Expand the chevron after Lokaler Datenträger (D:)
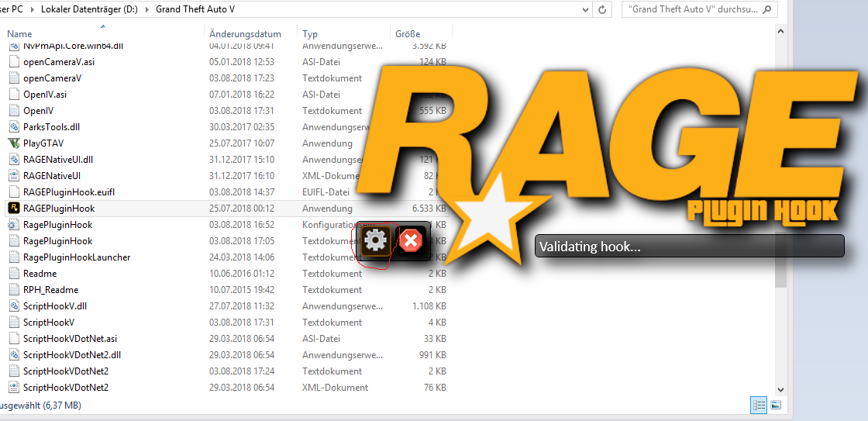Screen dimensions: 868x421 point(146,9)
